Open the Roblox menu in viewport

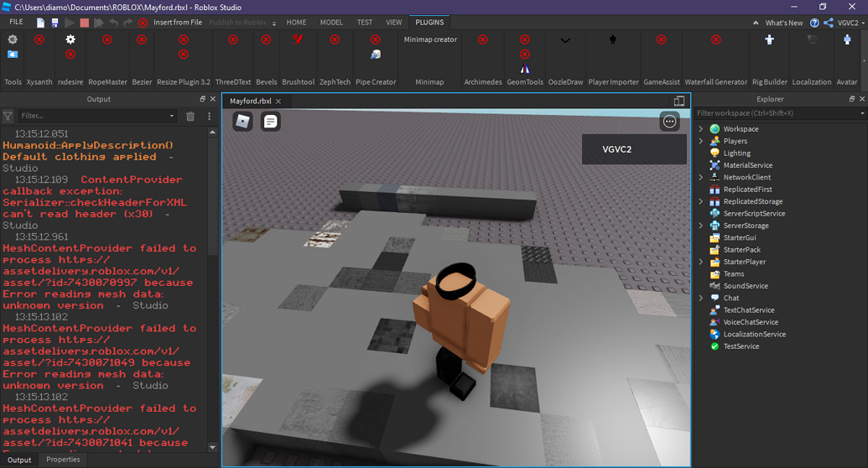[x=242, y=122]
